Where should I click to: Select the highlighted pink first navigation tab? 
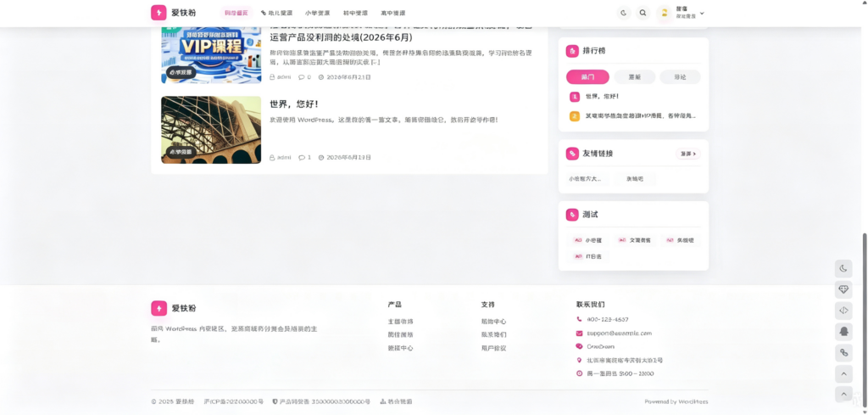pyautogui.click(x=236, y=13)
